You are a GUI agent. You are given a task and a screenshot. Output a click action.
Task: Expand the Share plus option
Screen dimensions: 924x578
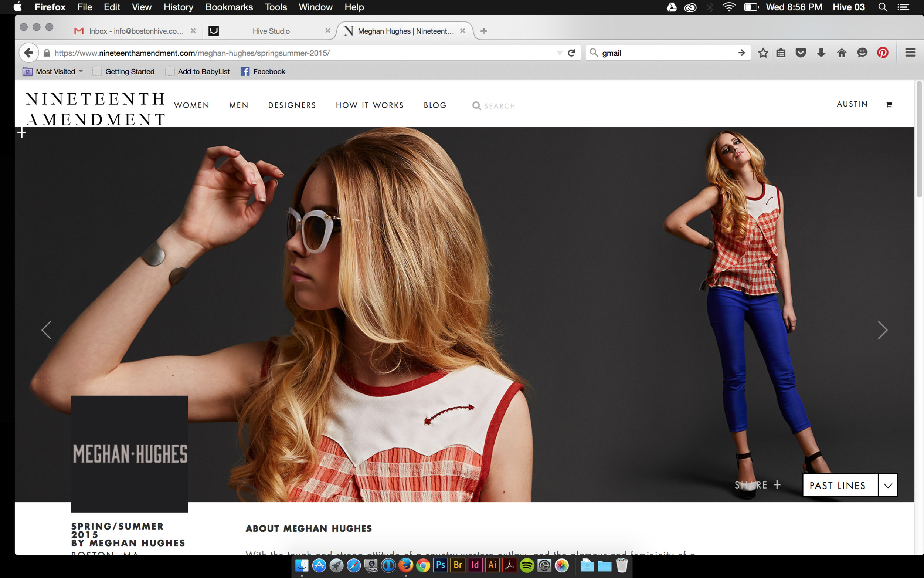pyautogui.click(x=757, y=485)
